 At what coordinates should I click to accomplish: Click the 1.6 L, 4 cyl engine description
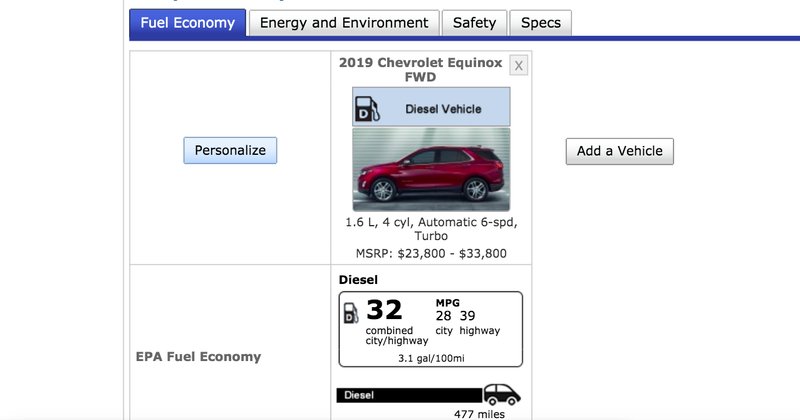click(431, 229)
